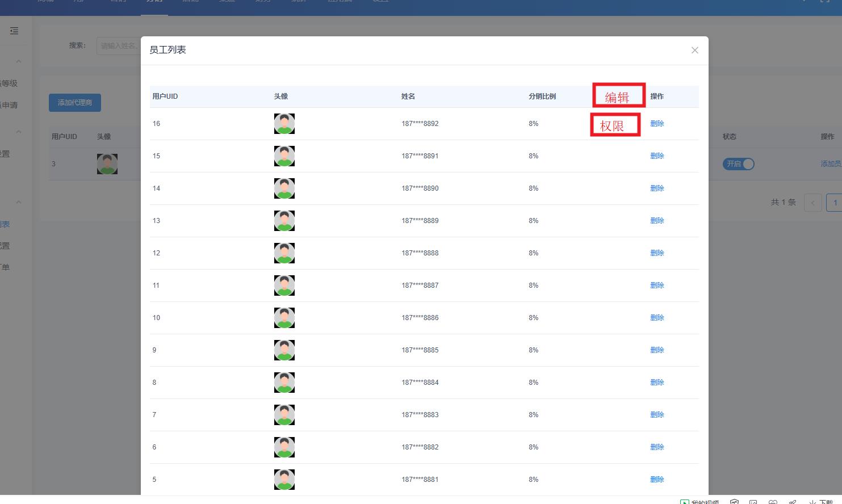This screenshot has height=504, width=842.
Task: Click the 添加员工 link in agent row
Action: (831, 164)
